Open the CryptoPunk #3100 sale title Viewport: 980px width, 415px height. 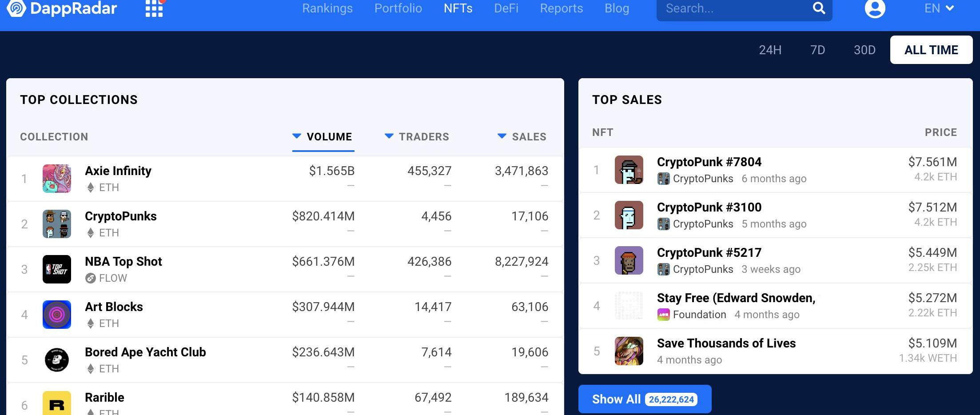point(709,207)
